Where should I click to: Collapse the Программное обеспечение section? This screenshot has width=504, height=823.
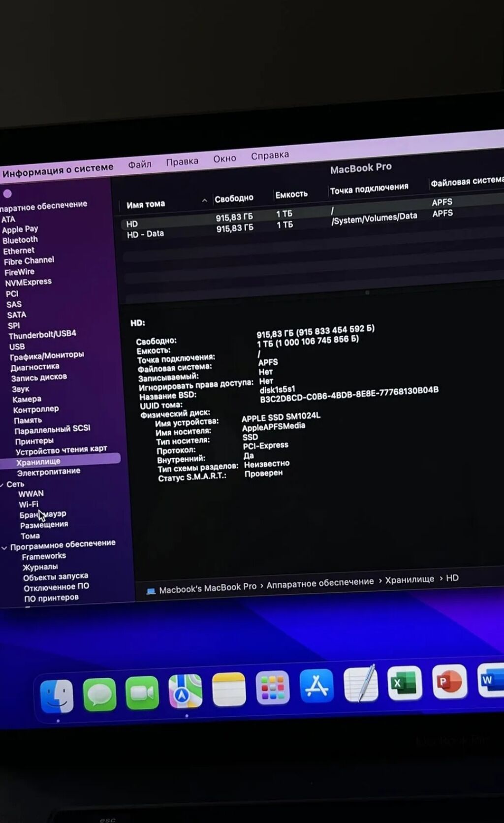(x=4, y=547)
